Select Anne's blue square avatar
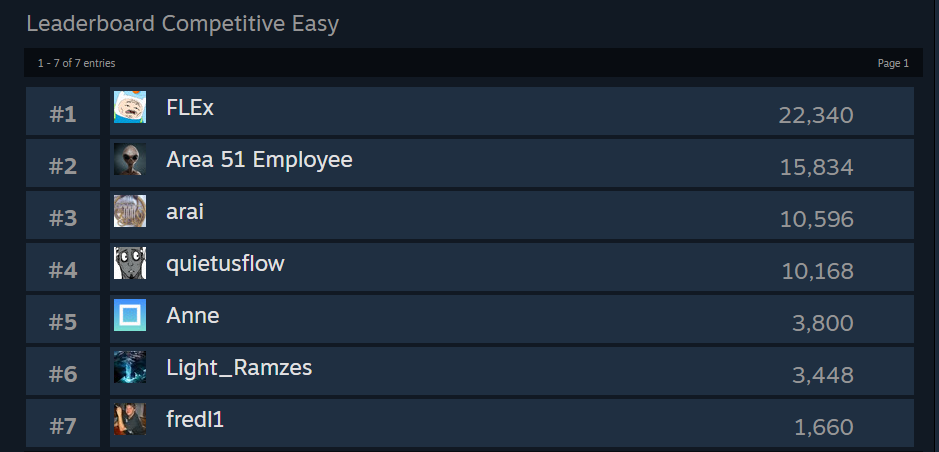 tap(130, 315)
